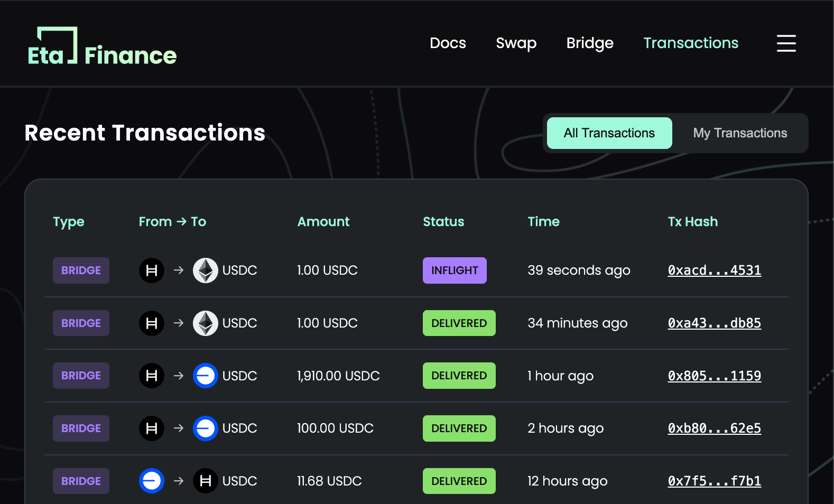
Task: Click blue destination chain icon in 1,910.00 USDC row
Action: tap(205, 376)
